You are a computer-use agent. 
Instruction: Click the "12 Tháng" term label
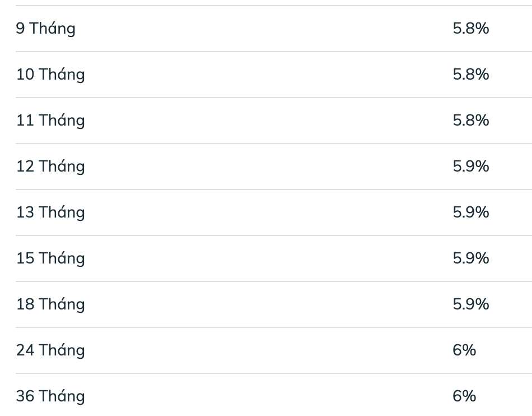pyautogui.click(x=50, y=167)
